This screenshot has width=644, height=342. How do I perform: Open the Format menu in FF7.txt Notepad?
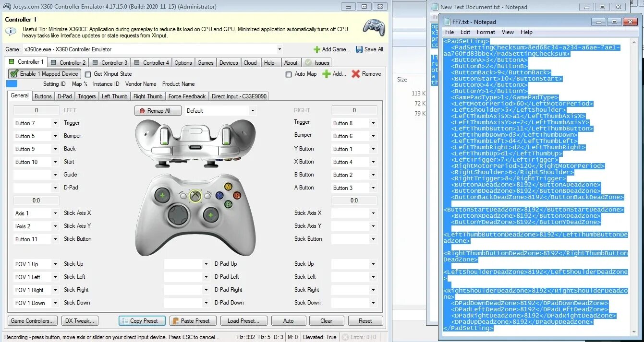486,32
